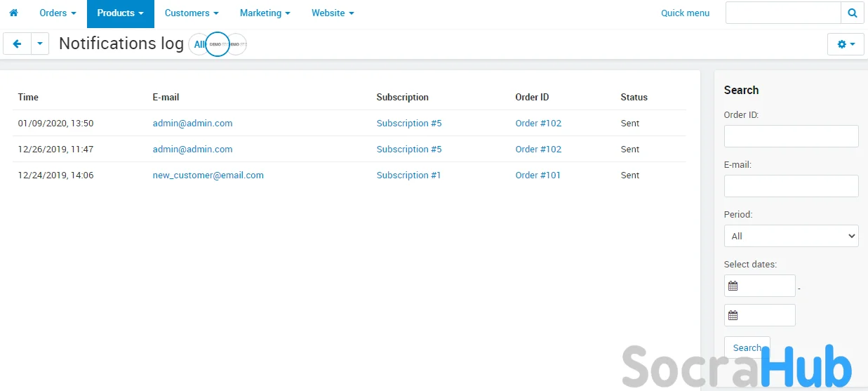Open the Customers menu
The image size is (868, 391).
[192, 13]
